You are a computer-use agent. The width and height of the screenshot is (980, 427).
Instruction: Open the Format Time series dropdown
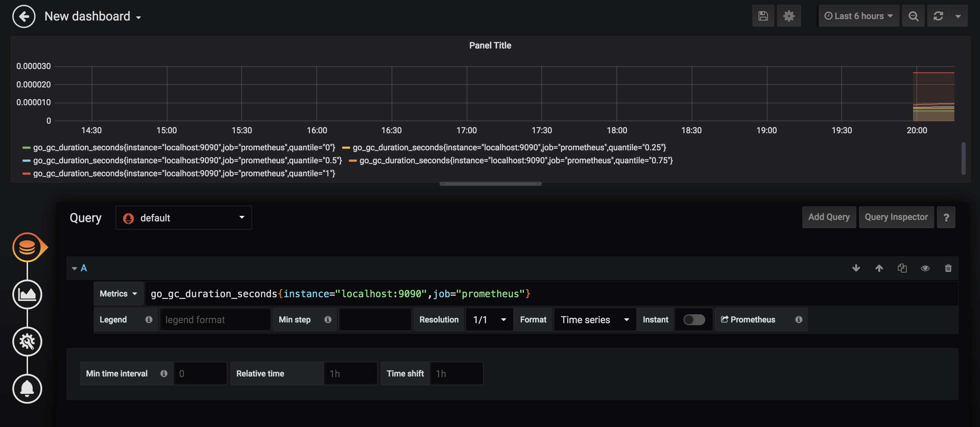[594, 320]
